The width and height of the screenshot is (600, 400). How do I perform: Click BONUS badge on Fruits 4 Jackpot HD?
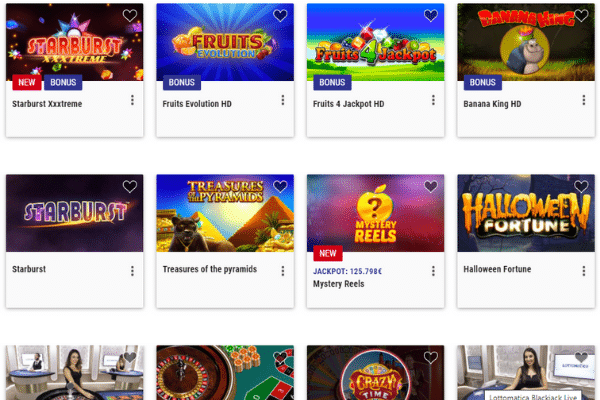pyautogui.click(x=332, y=82)
